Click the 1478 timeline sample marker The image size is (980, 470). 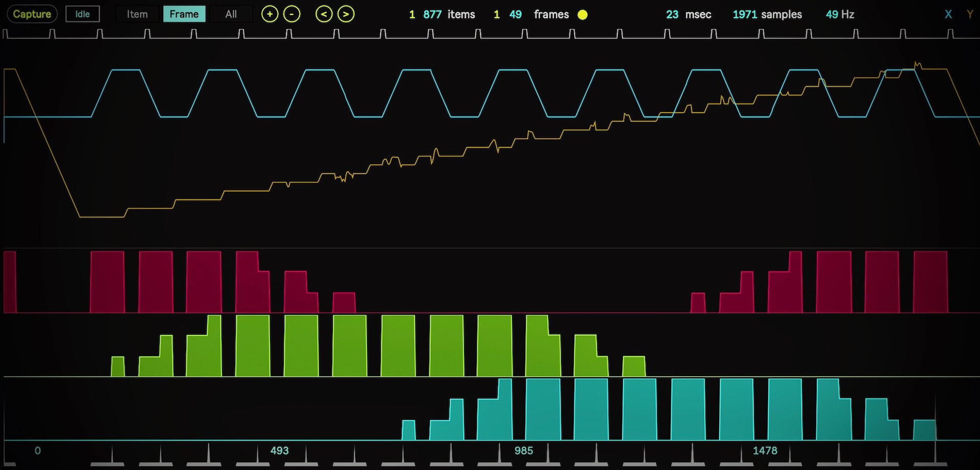pos(765,451)
